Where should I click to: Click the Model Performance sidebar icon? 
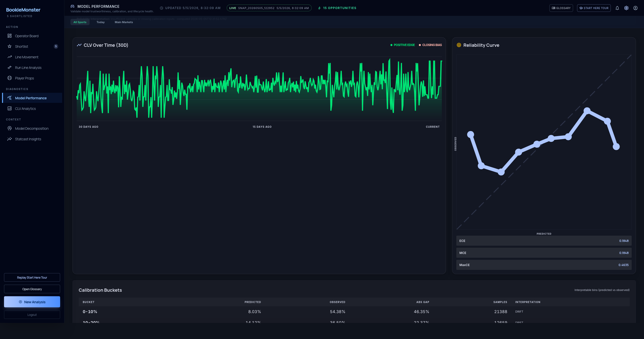click(10, 98)
